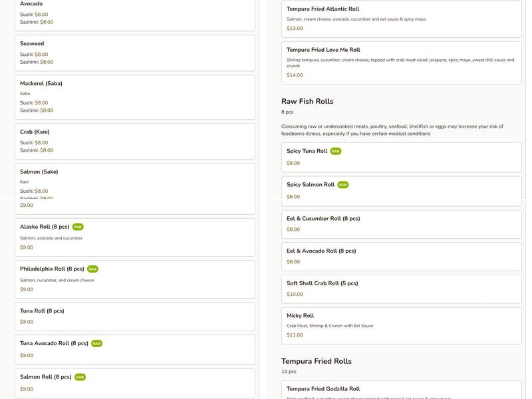
Task: Open the Avocado sushi item
Action: click(134, 13)
